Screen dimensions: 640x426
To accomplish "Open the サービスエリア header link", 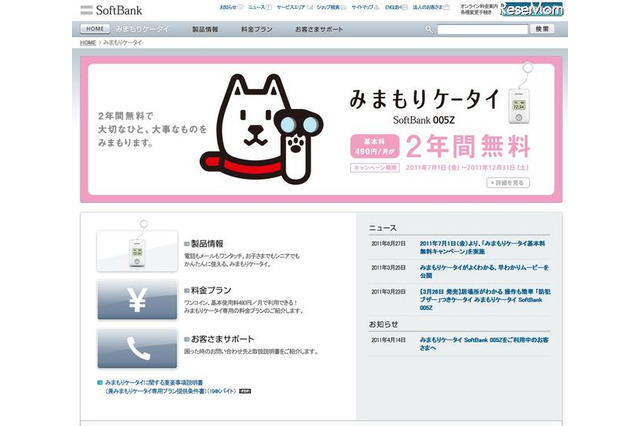I will 290,7.
